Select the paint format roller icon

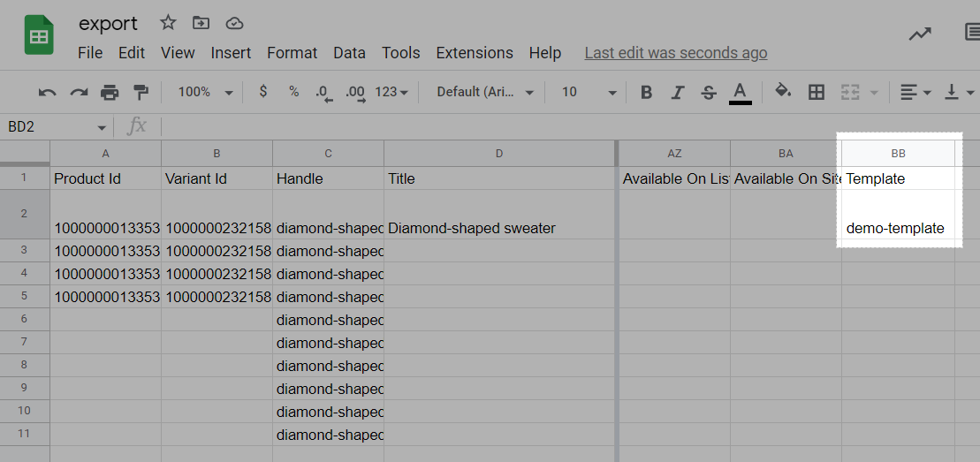click(x=141, y=93)
